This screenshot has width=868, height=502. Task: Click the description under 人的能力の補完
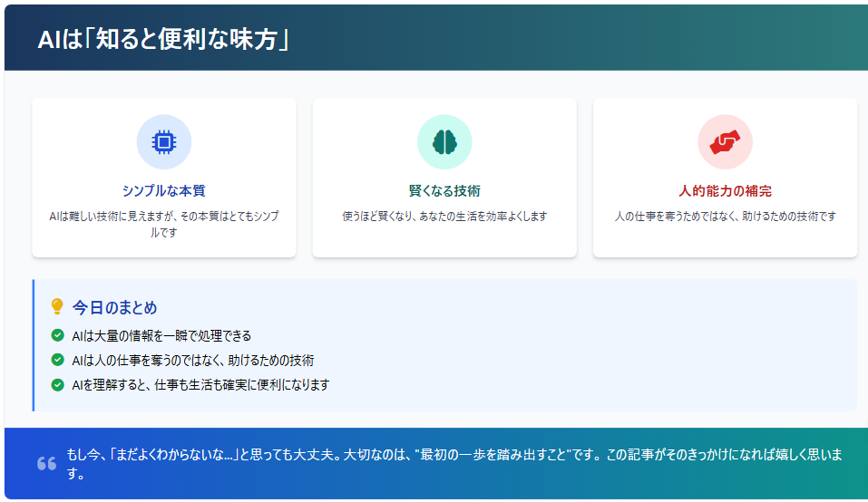[725, 217]
